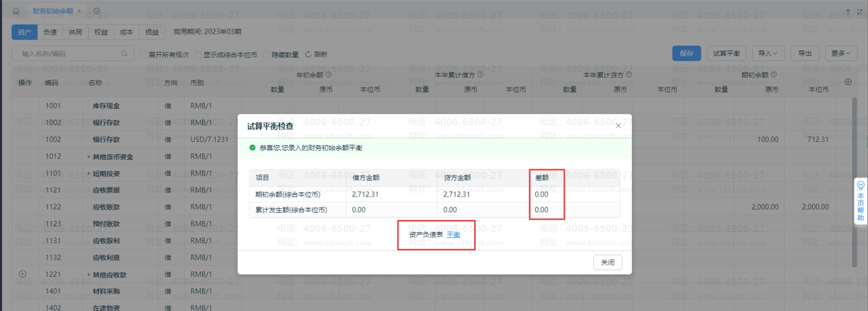The height and width of the screenshot is (311, 868).
Task: Click the 年初余额 help question icon
Action: pos(328,75)
